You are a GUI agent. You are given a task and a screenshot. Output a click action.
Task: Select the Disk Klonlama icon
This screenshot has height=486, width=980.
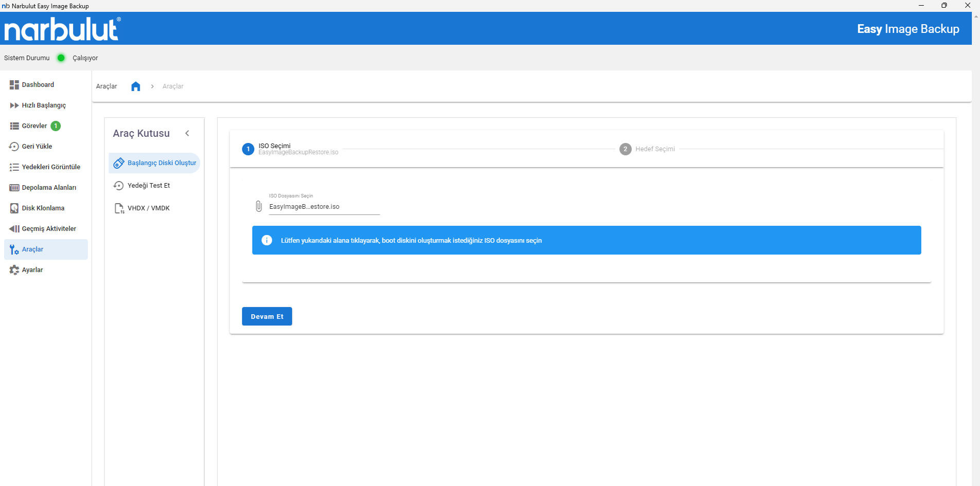pyautogui.click(x=14, y=208)
